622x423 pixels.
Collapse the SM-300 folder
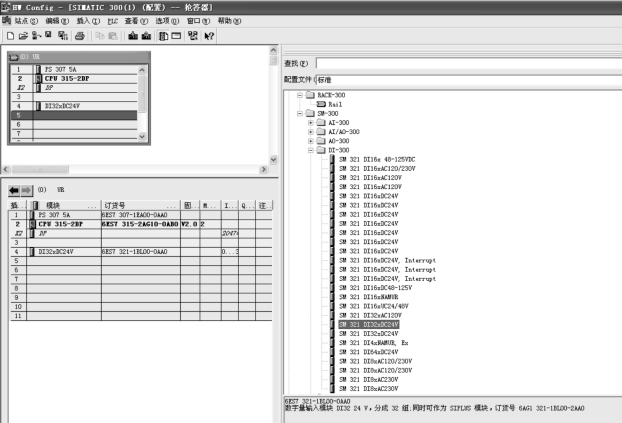point(300,113)
